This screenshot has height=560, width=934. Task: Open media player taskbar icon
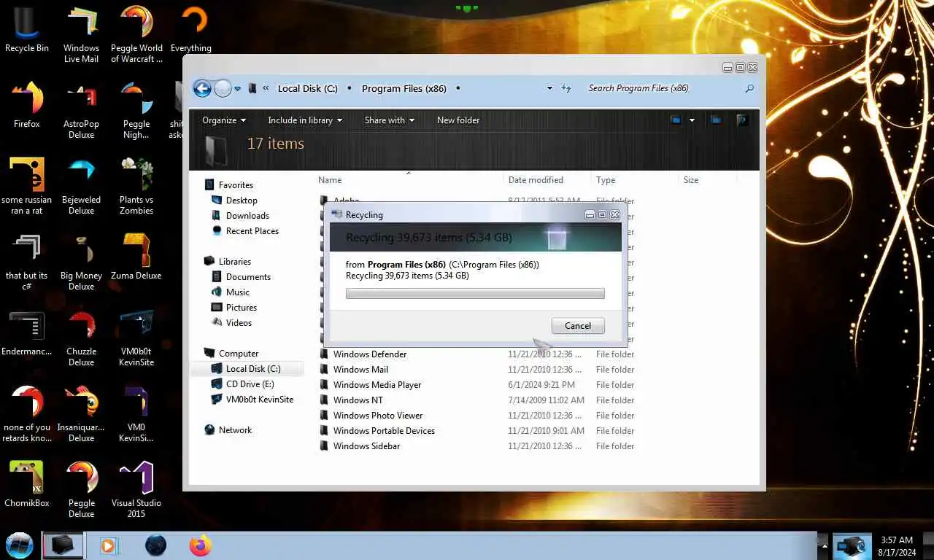pos(109,545)
